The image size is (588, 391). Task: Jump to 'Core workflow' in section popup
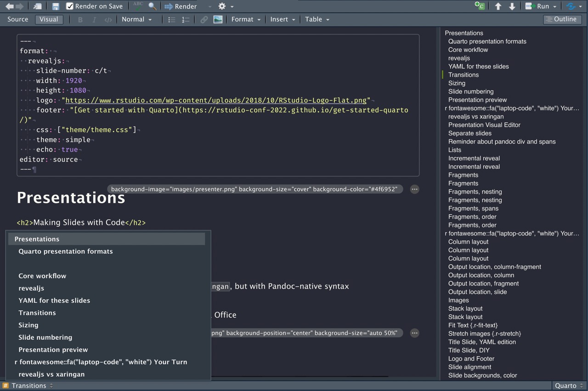tap(42, 276)
